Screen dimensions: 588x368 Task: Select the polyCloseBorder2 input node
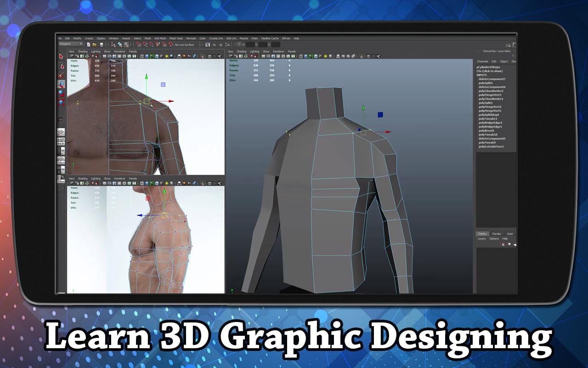(491, 91)
